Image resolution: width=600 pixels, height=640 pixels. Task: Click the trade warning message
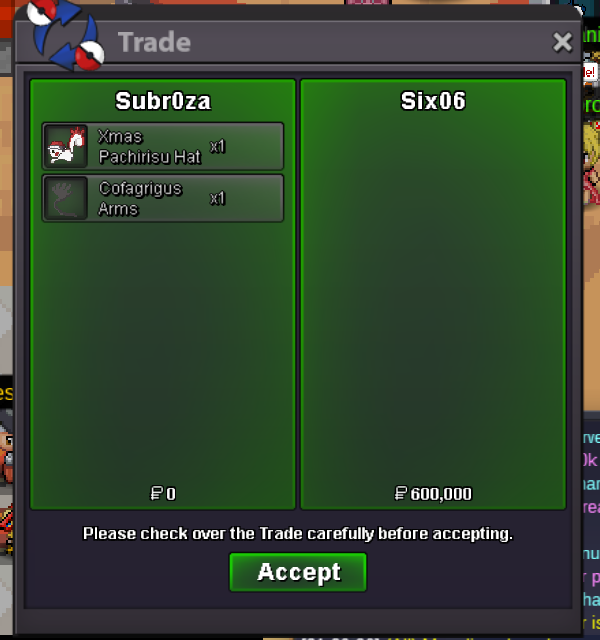pos(298,533)
